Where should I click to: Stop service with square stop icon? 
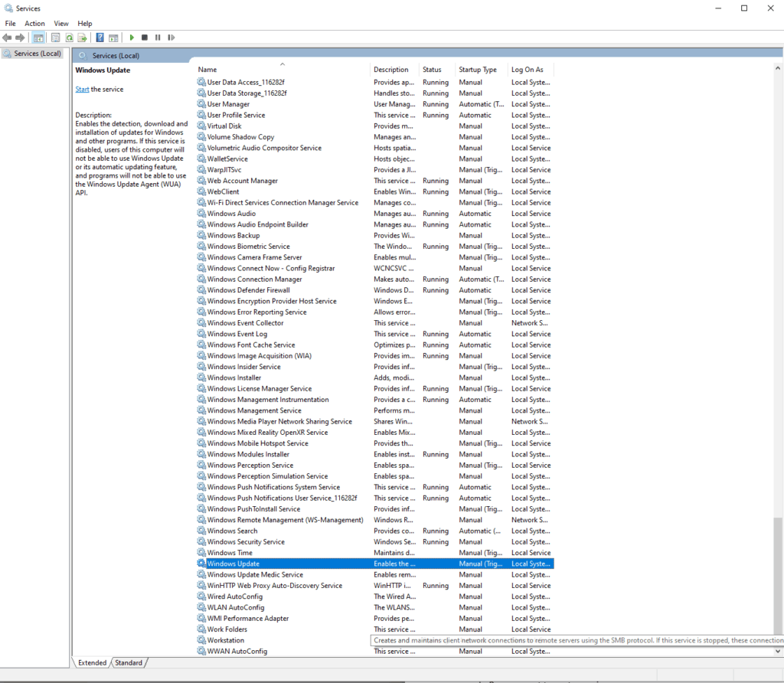[x=145, y=38]
